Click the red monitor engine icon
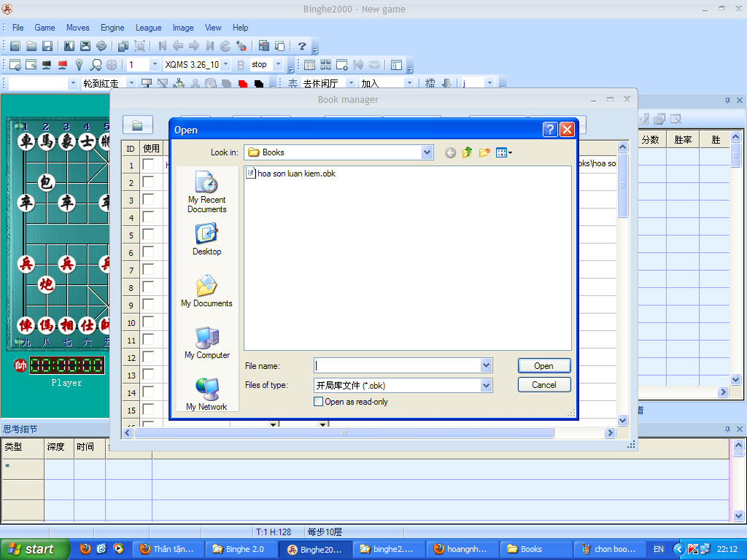This screenshot has width=747, height=560. click(63, 65)
